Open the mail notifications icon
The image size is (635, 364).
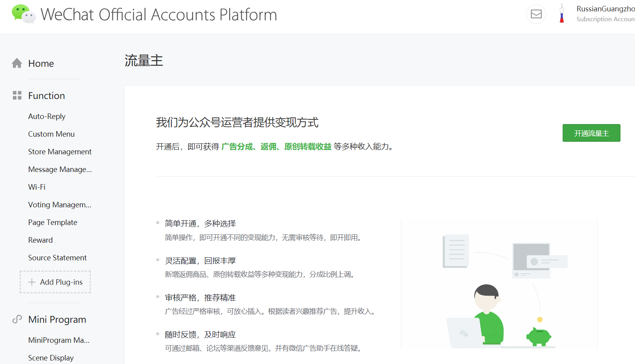coord(536,14)
